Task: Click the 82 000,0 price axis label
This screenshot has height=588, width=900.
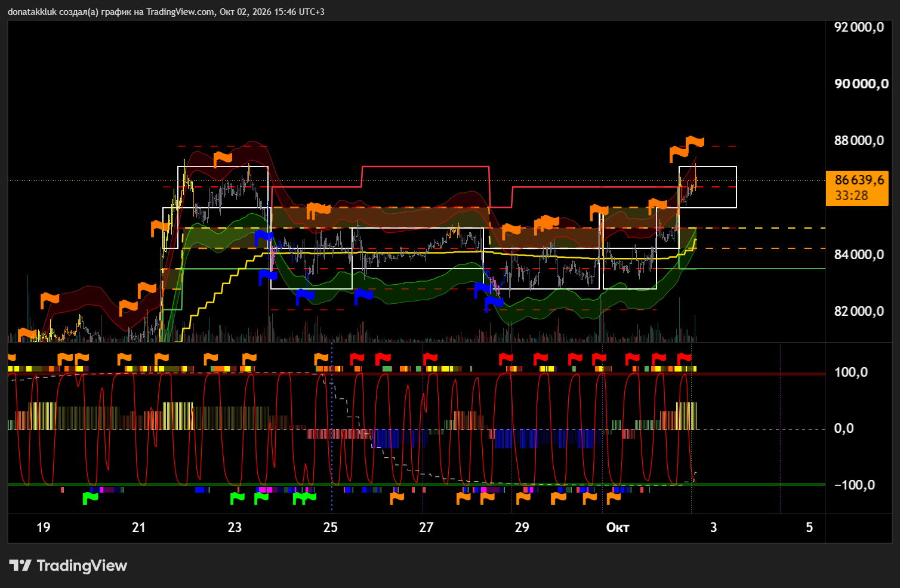Action: pyautogui.click(x=859, y=311)
